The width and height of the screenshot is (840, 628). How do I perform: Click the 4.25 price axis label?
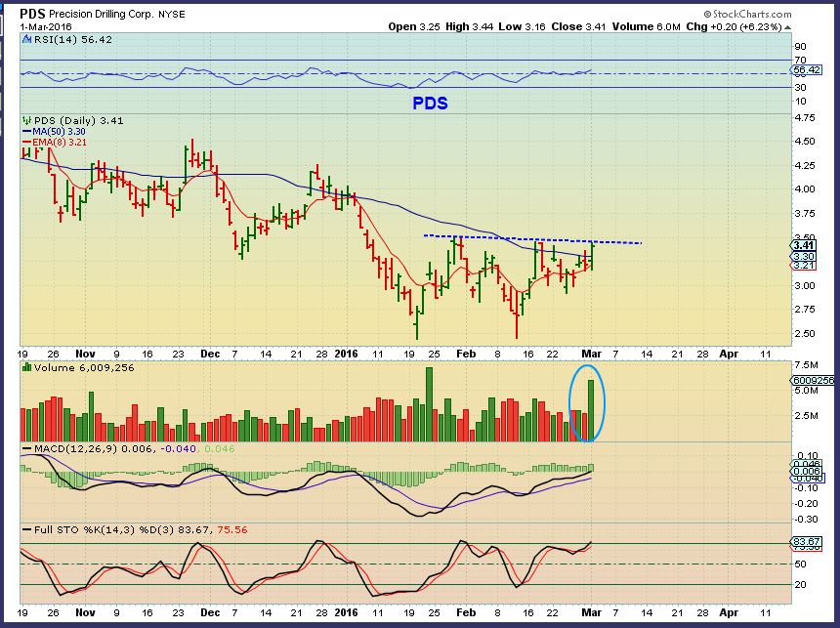805,166
